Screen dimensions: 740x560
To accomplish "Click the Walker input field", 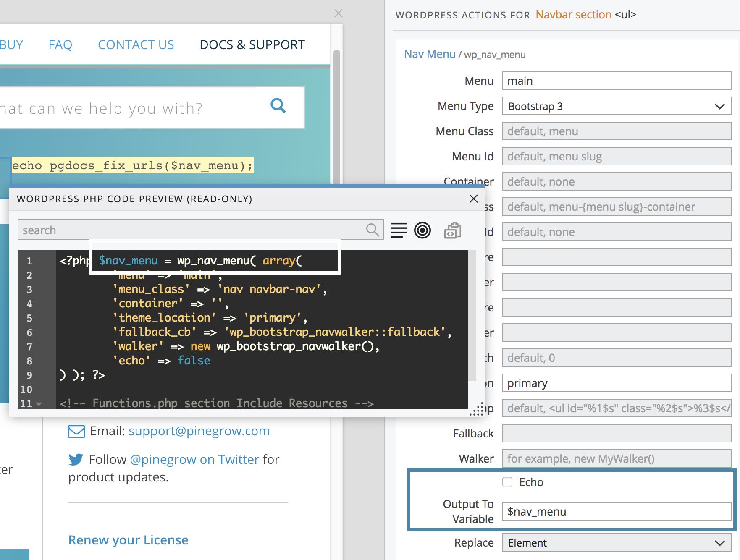I will (x=617, y=458).
